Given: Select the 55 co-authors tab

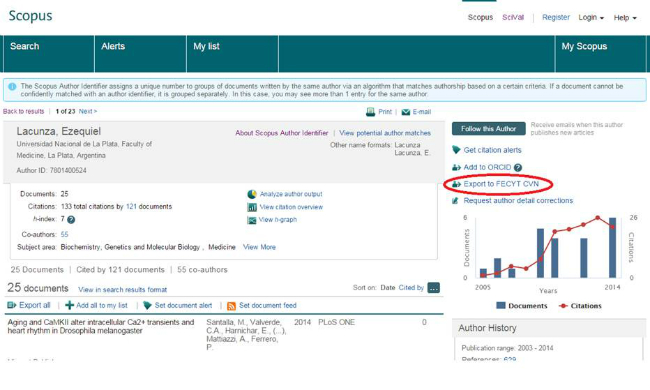Looking at the screenshot, I should click(202, 270).
